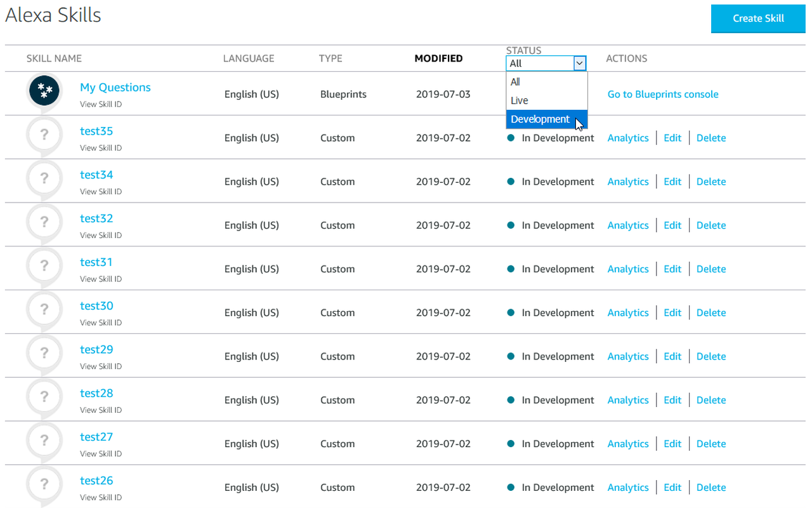The height and width of the screenshot is (508, 812).
Task: Open the test30 skill link
Action: point(96,306)
